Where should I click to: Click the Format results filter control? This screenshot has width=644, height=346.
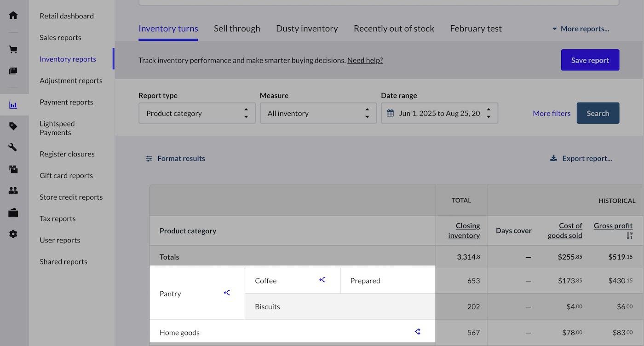coord(149,158)
